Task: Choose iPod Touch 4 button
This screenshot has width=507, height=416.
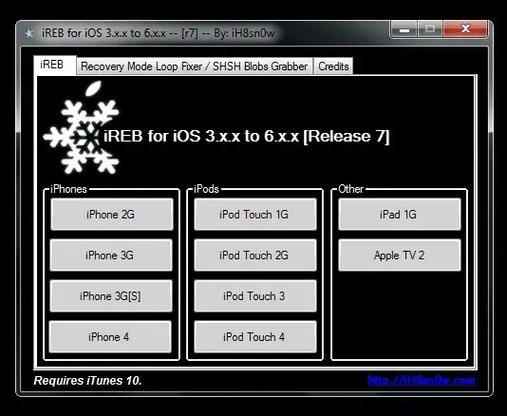Action: click(x=255, y=337)
